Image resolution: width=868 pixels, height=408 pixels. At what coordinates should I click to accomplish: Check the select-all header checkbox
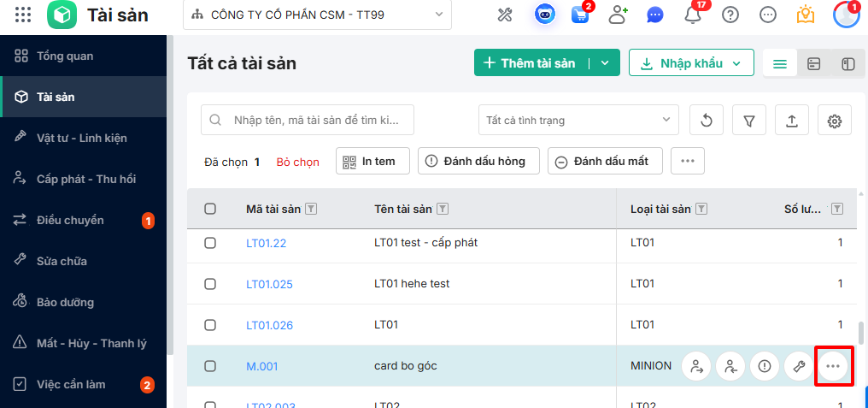coord(210,209)
